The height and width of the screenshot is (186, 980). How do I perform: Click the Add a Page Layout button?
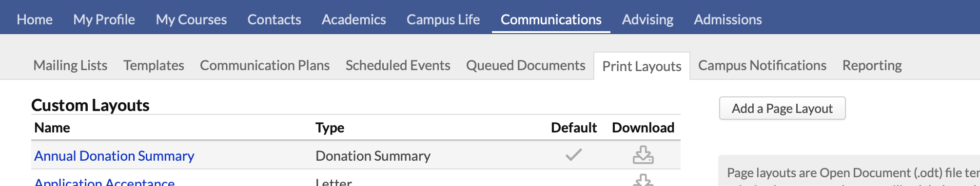click(782, 108)
